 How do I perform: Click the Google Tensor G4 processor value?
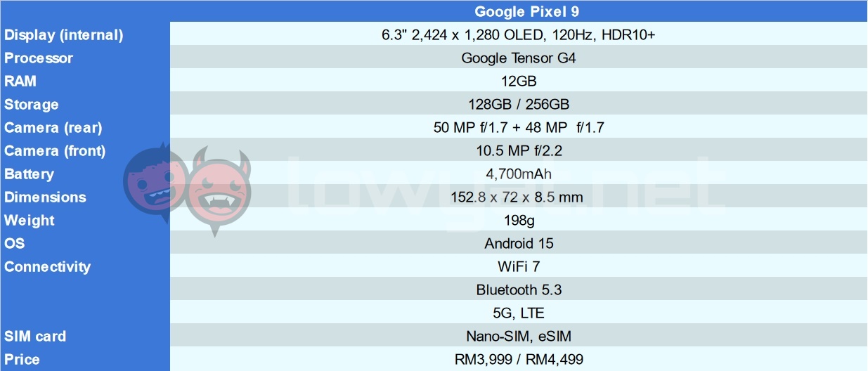[x=518, y=58]
